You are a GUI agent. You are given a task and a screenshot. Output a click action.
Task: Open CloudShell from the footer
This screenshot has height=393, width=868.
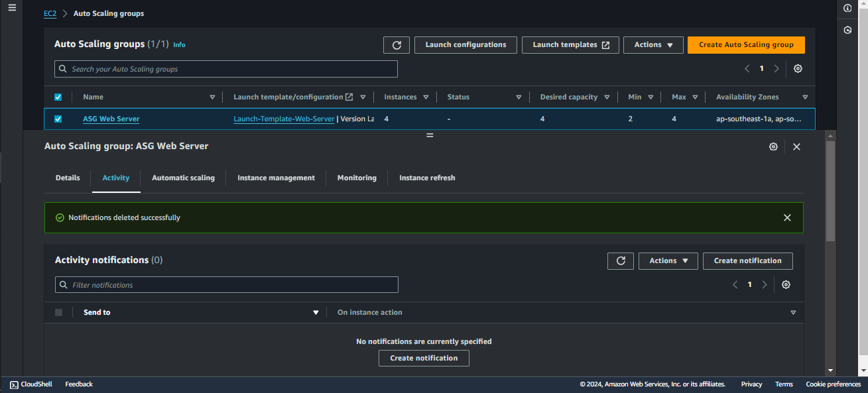[31, 384]
